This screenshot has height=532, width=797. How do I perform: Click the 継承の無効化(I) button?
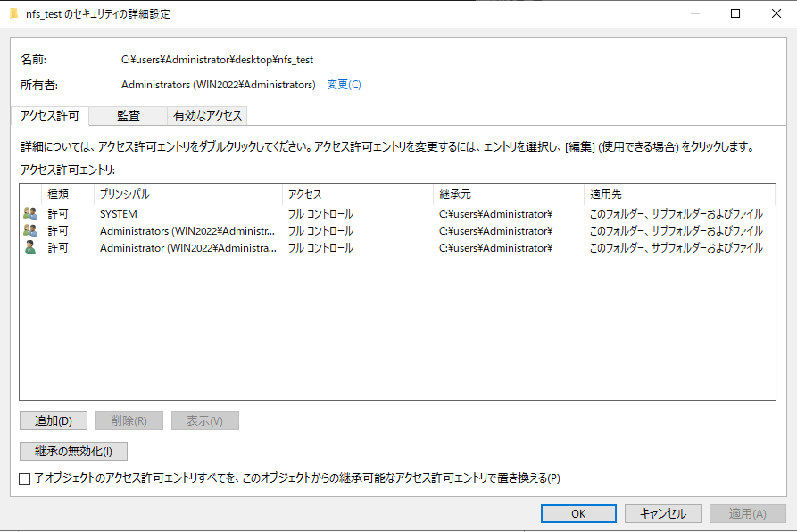[x=74, y=451]
